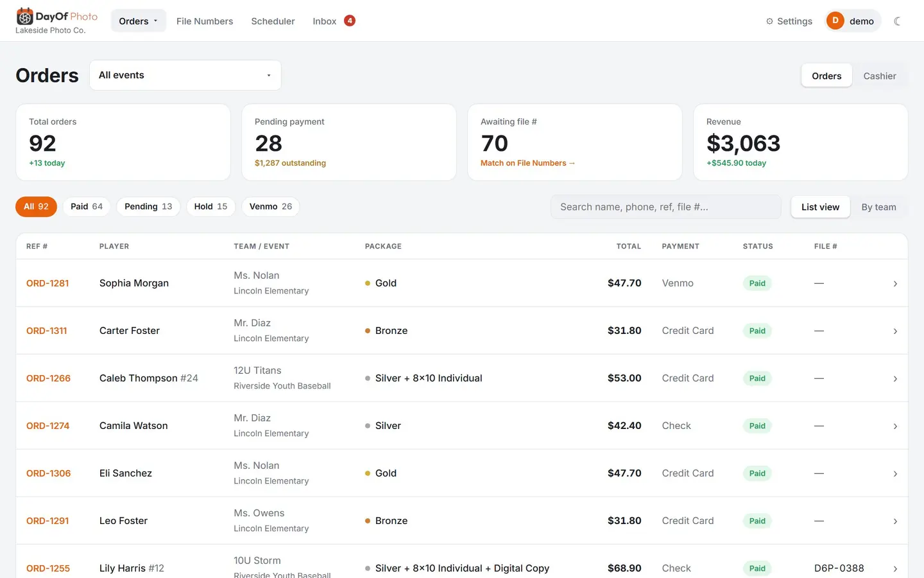Open order ORD-1306 reference link

click(48, 473)
